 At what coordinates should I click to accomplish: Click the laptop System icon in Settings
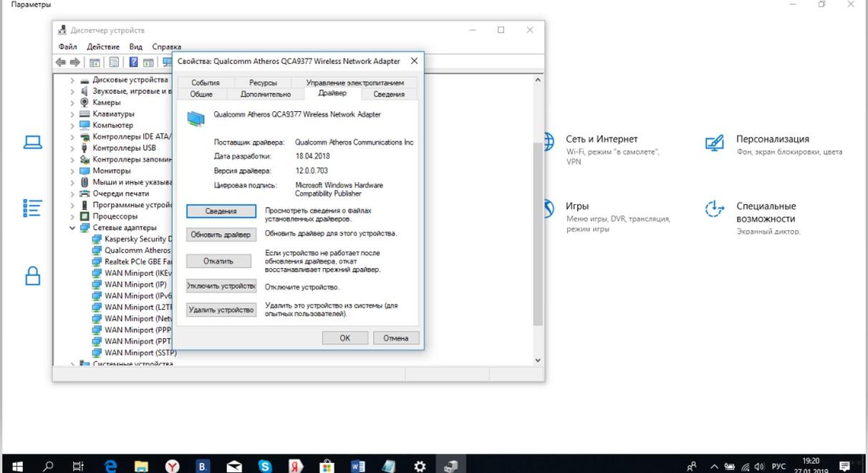coord(33,143)
